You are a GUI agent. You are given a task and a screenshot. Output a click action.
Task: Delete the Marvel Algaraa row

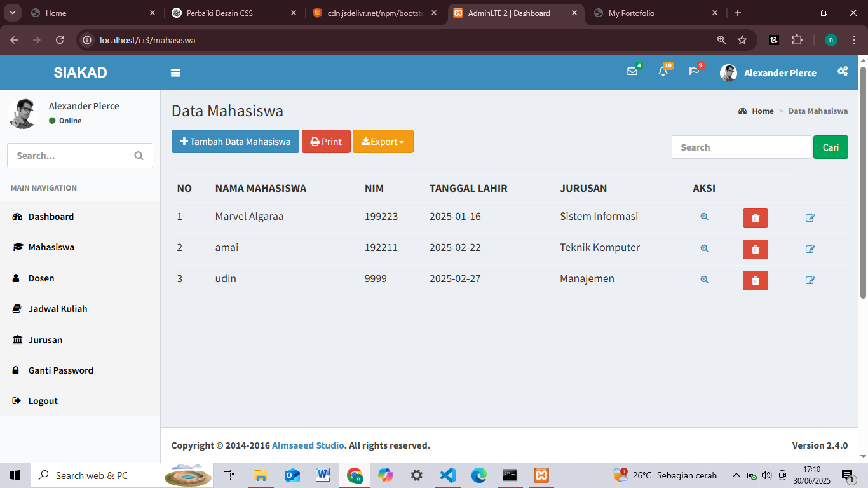755,218
